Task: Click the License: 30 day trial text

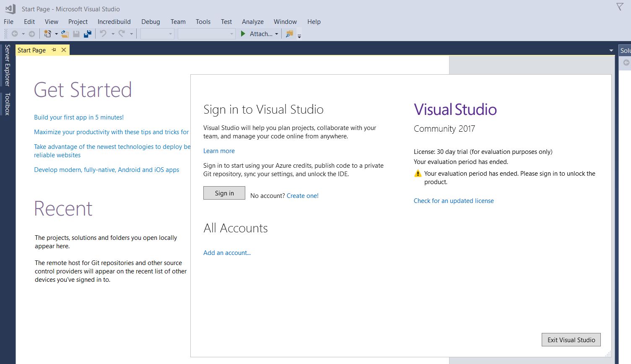Action: tap(483, 152)
